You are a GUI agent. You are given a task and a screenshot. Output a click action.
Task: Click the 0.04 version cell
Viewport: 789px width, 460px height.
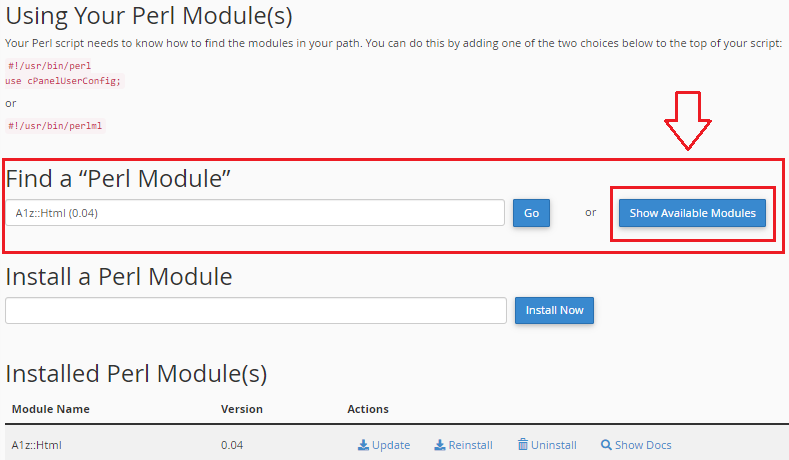pos(232,445)
